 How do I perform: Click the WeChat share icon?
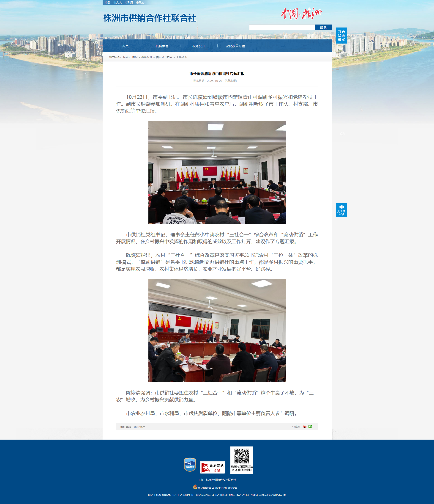coord(310,427)
